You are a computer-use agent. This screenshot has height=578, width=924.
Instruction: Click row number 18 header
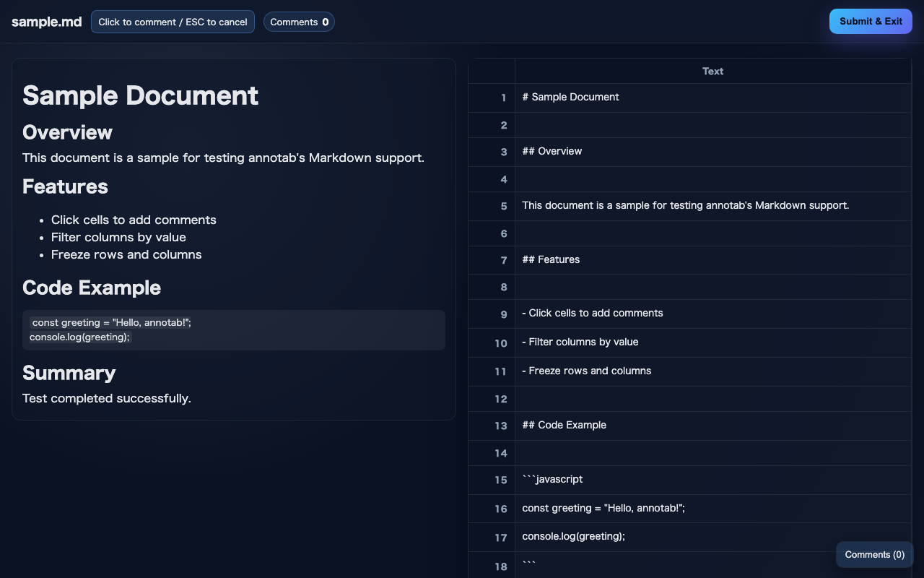tap(492, 566)
